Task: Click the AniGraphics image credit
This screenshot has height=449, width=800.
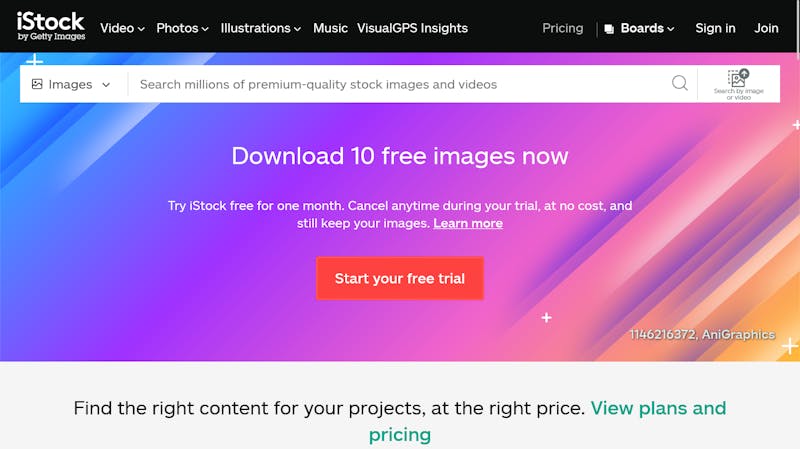Action: (738, 334)
